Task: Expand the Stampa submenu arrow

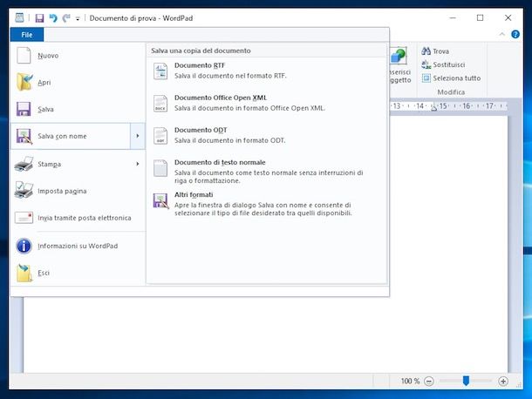Action: coord(138,164)
